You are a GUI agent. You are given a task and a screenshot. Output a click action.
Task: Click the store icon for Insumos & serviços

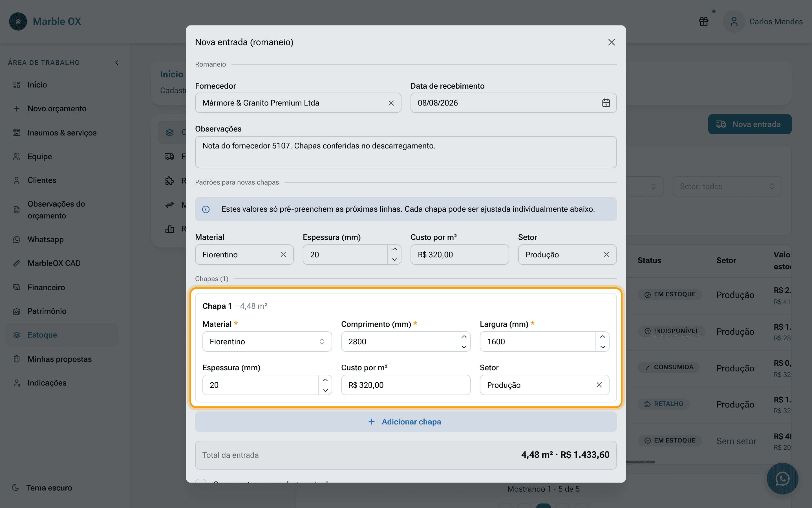click(x=16, y=133)
